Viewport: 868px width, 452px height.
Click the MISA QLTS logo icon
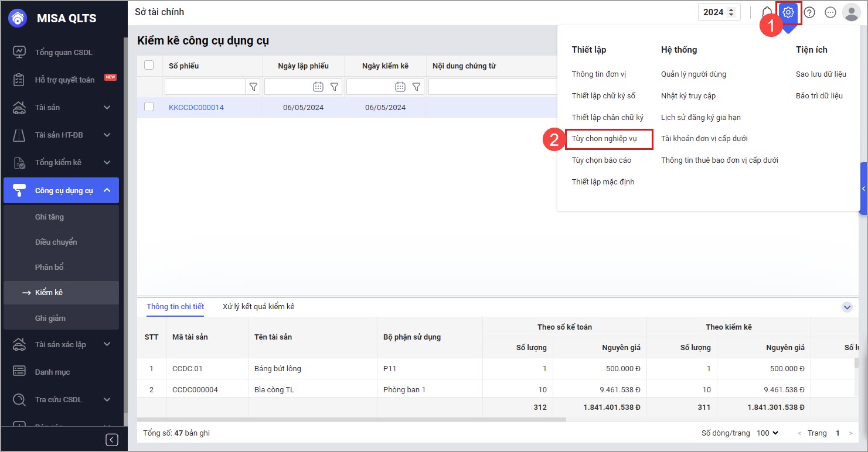point(18,18)
